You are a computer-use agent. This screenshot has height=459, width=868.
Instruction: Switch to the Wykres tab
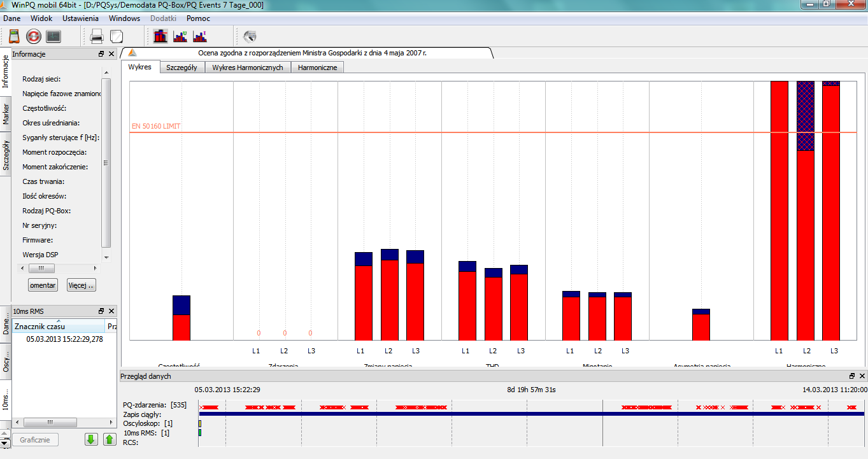[x=139, y=67]
